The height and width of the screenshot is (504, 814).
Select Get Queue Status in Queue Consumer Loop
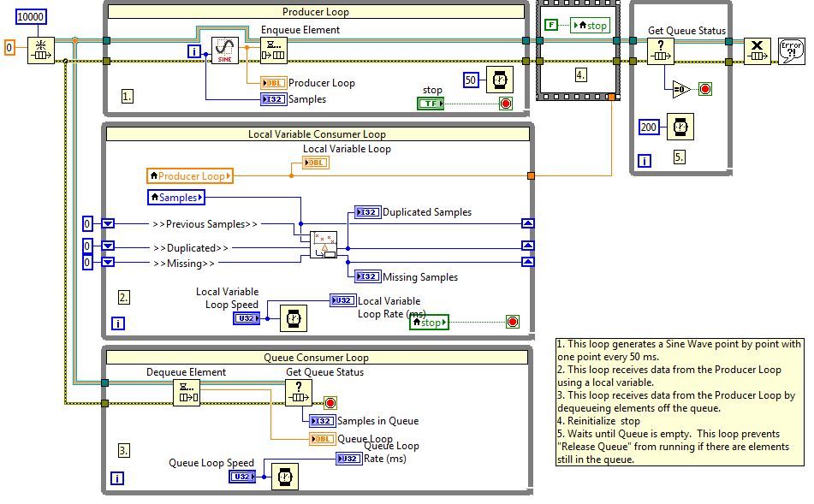(299, 393)
